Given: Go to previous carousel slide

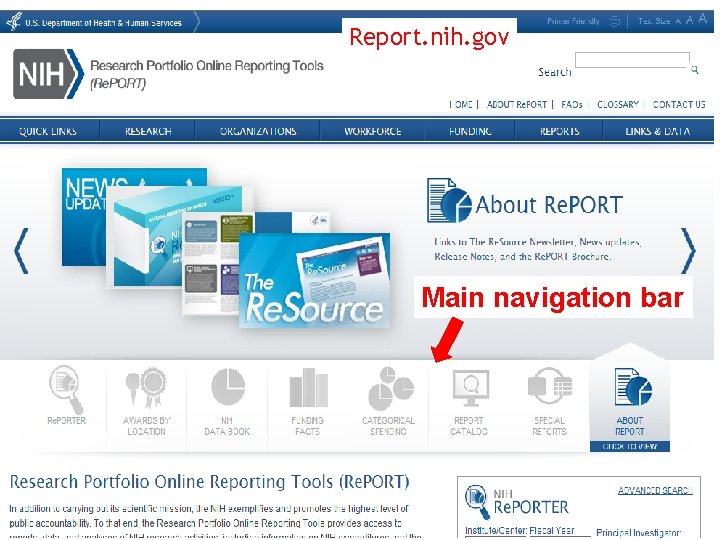Looking at the screenshot, I should 21,251.
